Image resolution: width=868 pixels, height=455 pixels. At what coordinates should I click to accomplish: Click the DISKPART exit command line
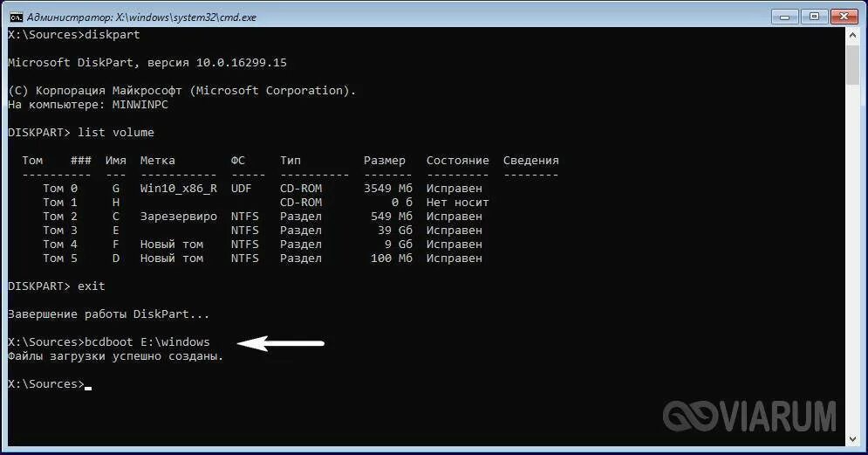pos(57,286)
